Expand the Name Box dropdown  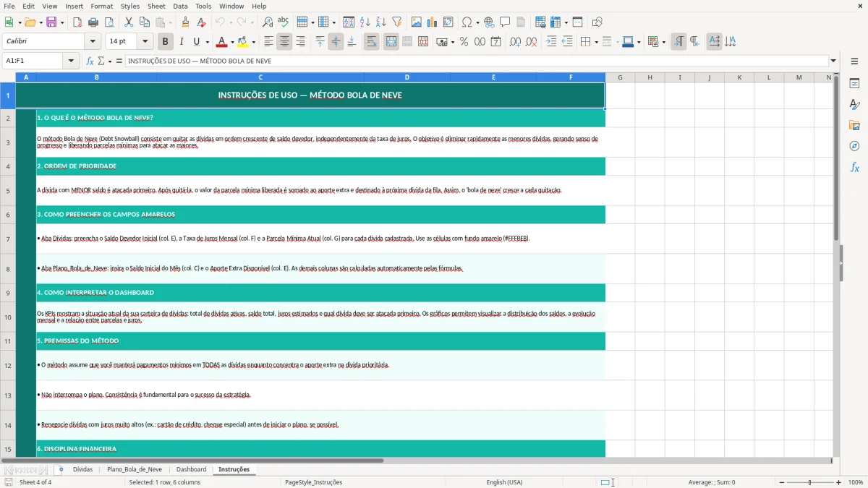coord(72,61)
